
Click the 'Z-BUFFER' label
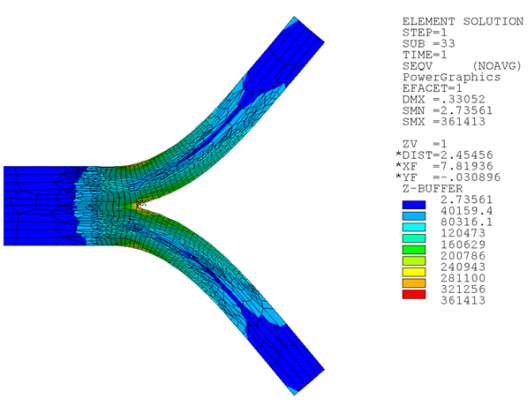pos(432,189)
